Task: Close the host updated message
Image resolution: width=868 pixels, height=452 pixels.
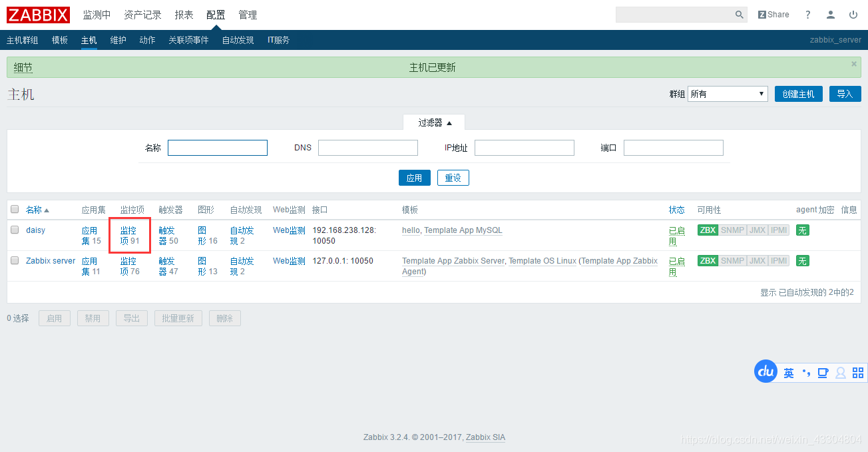Action: [854, 64]
